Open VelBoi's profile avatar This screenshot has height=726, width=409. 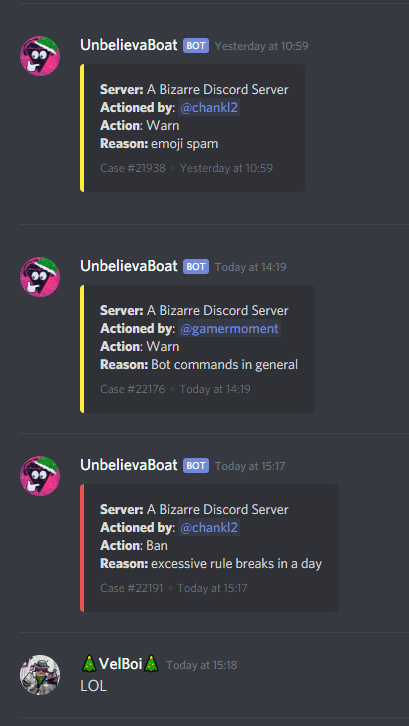40,675
